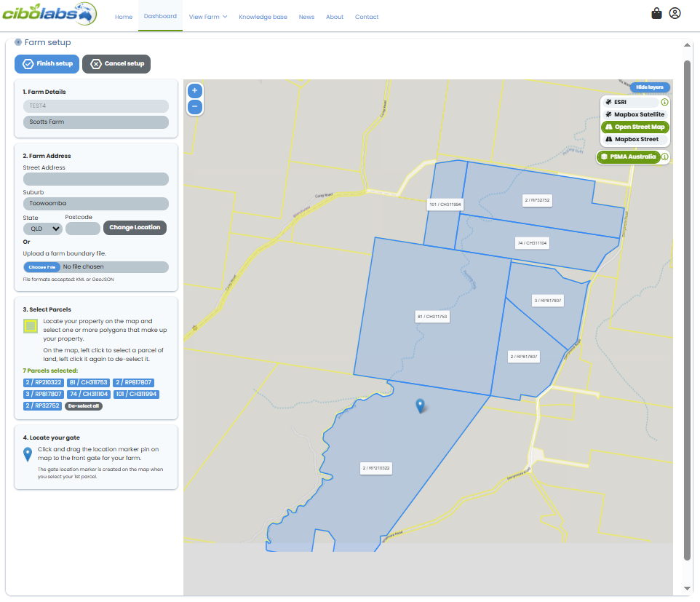700x602 pixels.
Task: Click parcel label 74 / CH311104 on map
Action: point(531,242)
